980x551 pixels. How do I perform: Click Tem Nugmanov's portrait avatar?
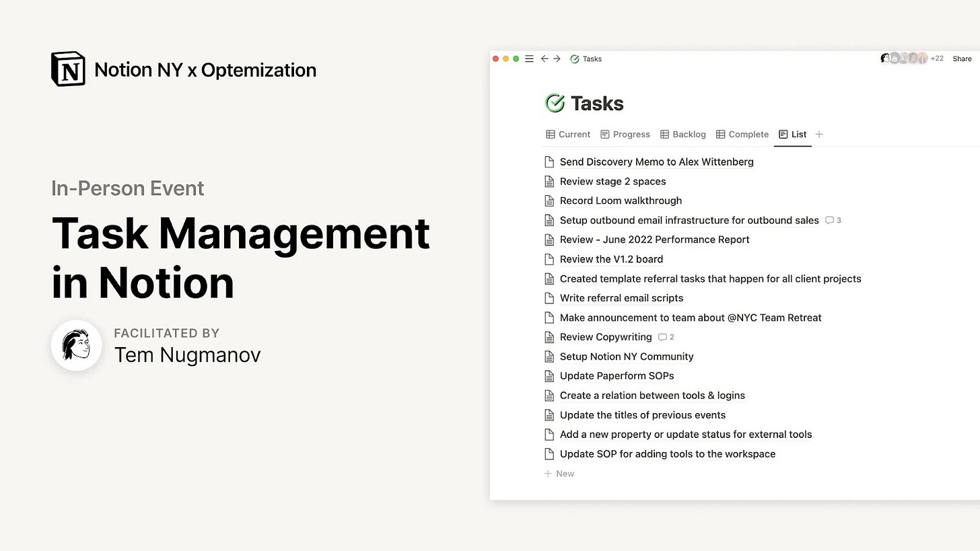tap(76, 345)
